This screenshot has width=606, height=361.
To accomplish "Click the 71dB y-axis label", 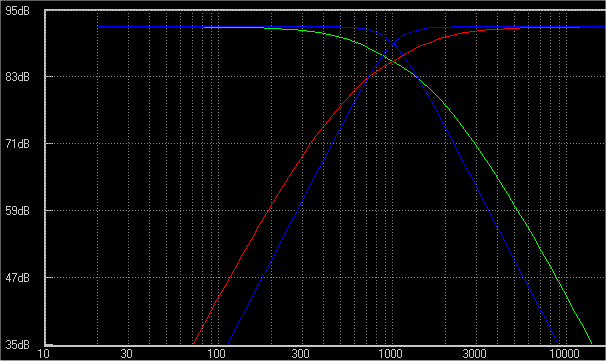I will 17,144.
